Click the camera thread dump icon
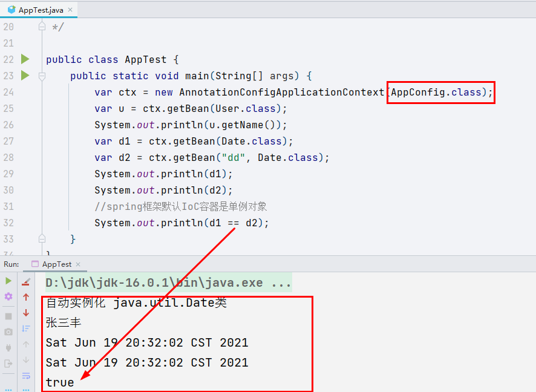This screenshot has width=536, height=392. click(x=8, y=332)
